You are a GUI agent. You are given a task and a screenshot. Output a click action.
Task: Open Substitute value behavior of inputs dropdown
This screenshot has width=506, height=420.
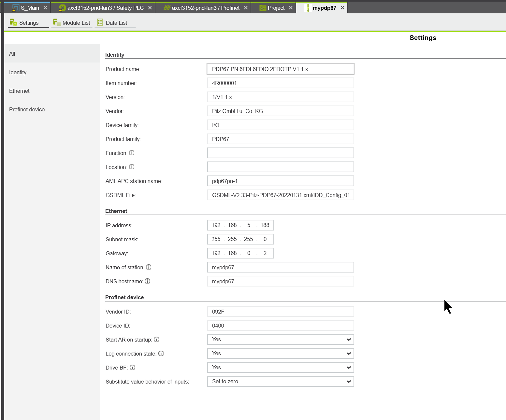tap(281, 381)
